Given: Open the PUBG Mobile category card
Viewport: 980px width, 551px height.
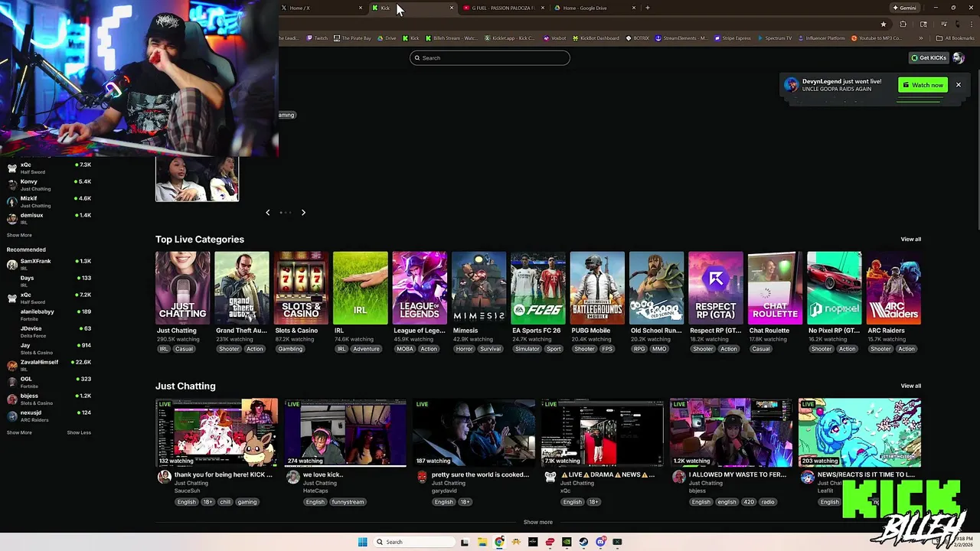Looking at the screenshot, I should coord(597,288).
